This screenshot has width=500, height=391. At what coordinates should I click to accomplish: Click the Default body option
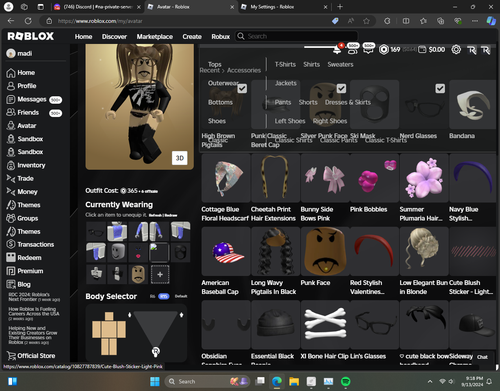(x=181, y=296)
